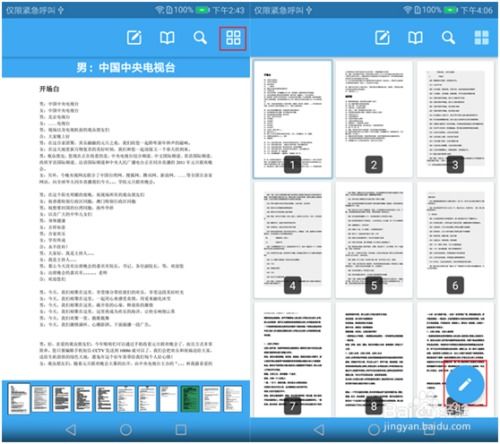The width and height of the screenshot is (500, 444).
Task: Tap the edit note icon on the left screen
Action: tap(134, 38)
